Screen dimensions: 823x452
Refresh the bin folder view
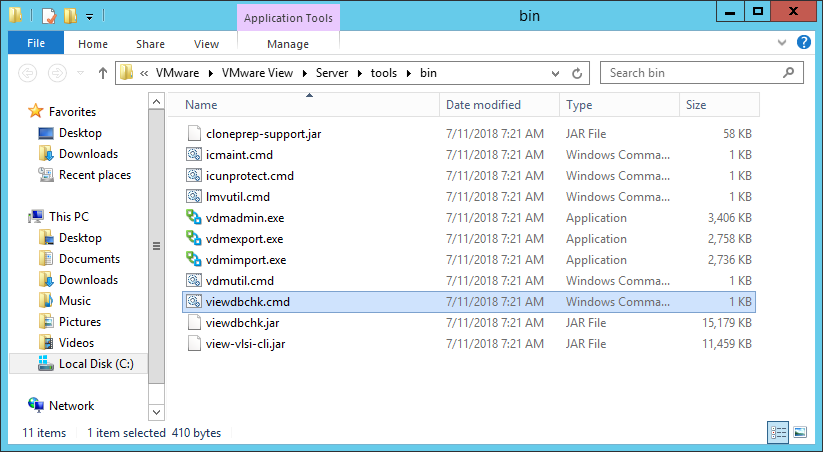tap(577, 73)
